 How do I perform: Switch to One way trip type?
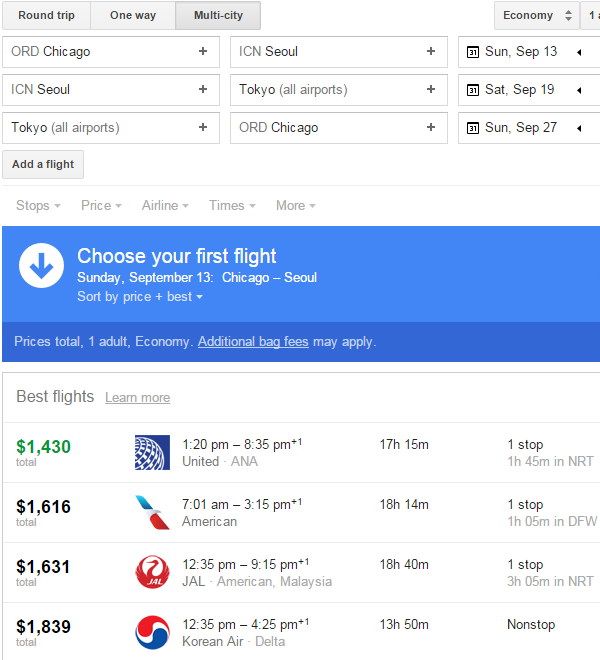pos(133,15)
